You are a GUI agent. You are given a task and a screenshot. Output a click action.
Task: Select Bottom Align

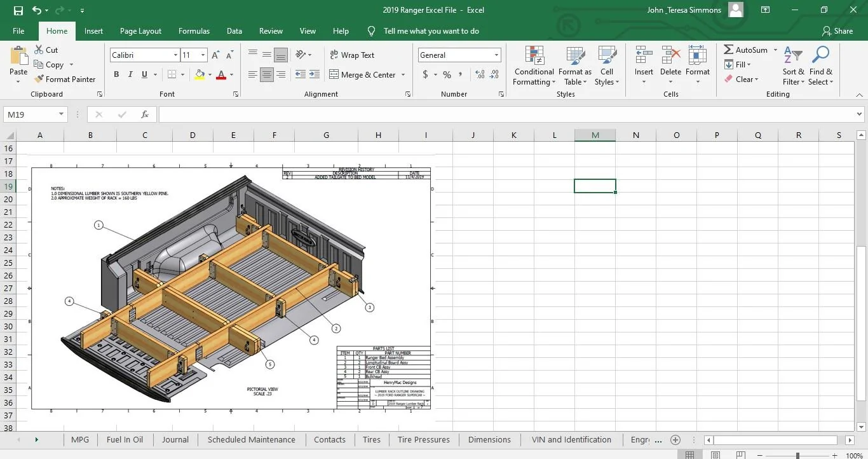(281, 55)
